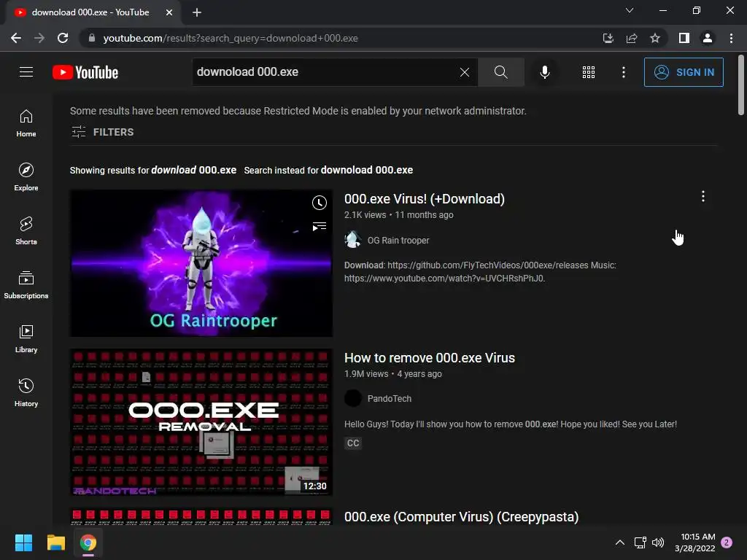
Task: Click the Restricted Mode notice text
Action: pos(298,111)
